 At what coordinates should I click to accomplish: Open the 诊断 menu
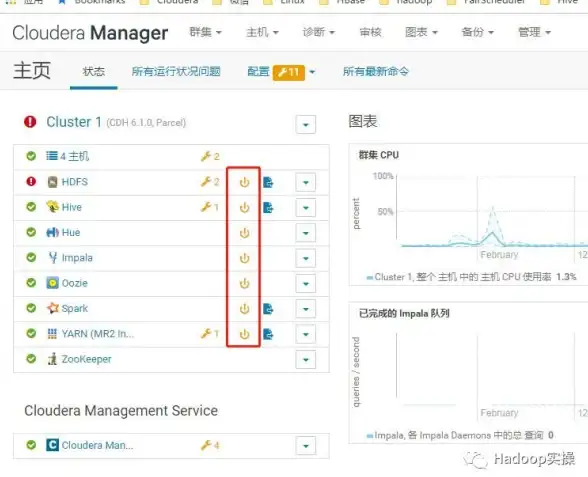pos(319,32)
